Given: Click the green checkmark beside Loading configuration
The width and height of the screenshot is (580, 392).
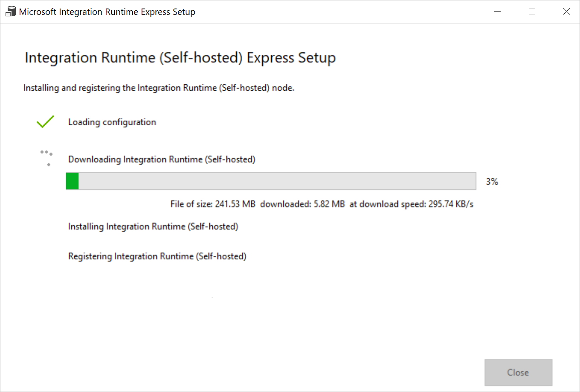Looking at the screenshot, I should point(45,122).
